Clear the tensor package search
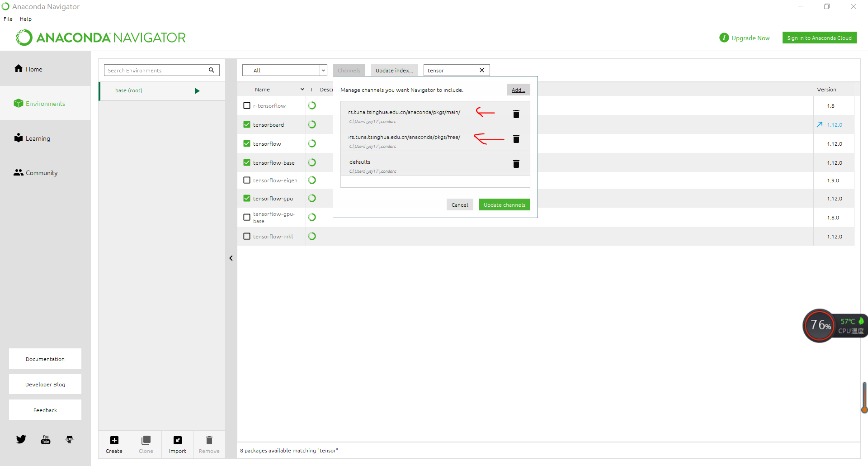Image resolution: width=868 pixels, height=466 pixels. 482,70
